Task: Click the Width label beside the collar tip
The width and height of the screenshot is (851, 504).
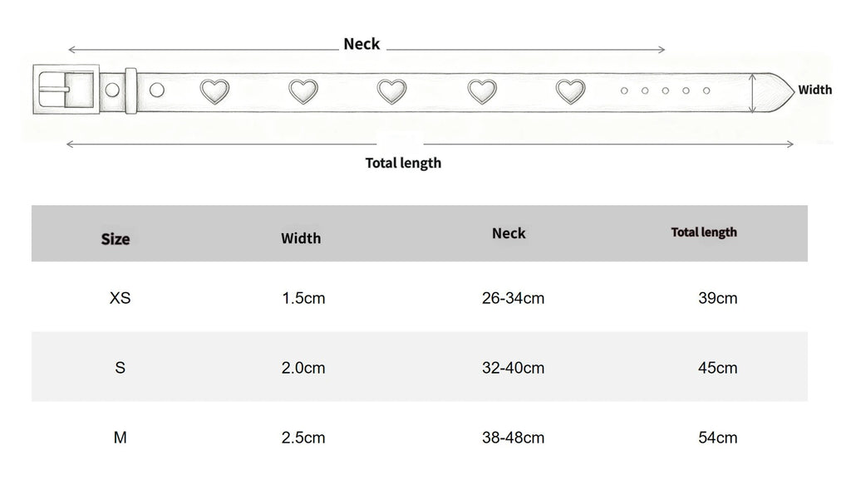Action: point(814,90)
